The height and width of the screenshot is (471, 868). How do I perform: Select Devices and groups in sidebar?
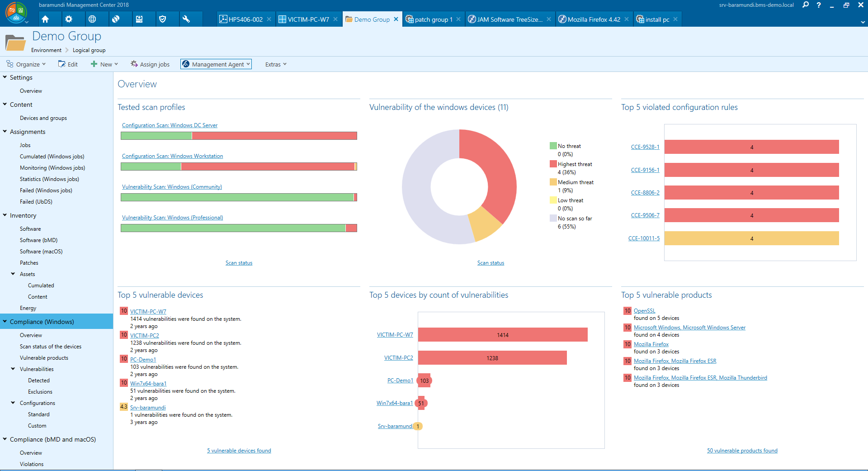pos(43,118)
